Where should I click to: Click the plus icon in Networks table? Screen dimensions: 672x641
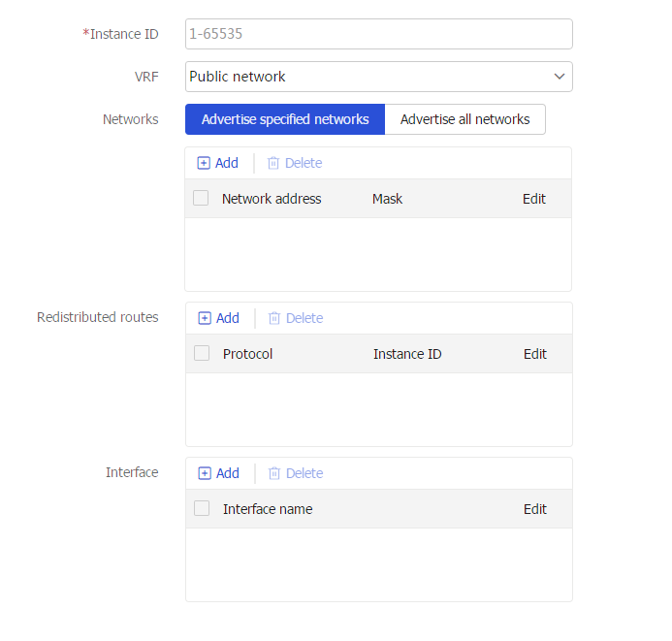coord(204,163)
